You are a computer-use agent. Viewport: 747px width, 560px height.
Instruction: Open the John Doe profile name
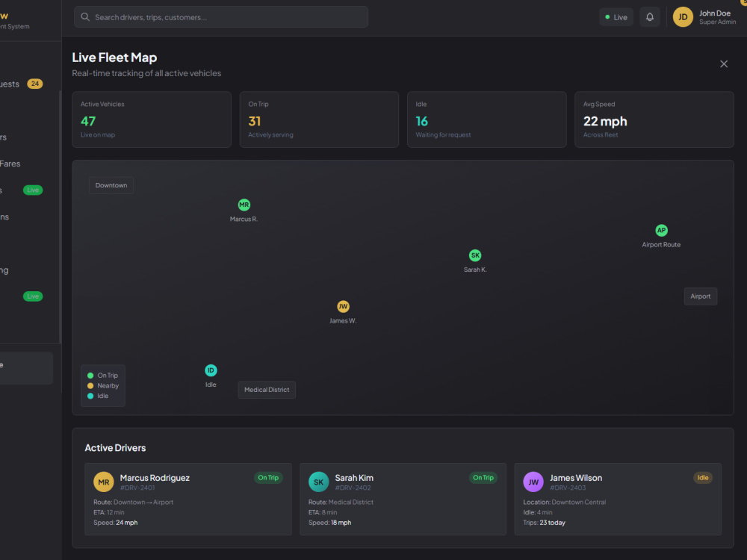pos(715,13)
